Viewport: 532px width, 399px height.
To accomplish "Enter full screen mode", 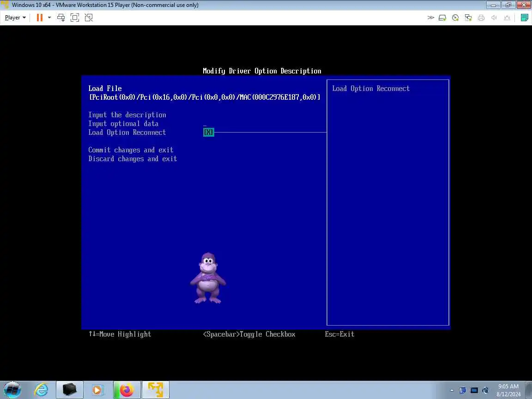I will coord(75,18).
